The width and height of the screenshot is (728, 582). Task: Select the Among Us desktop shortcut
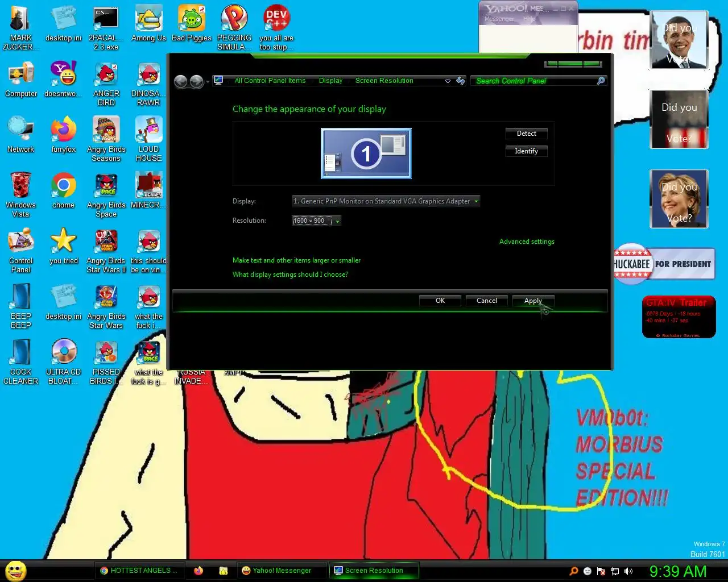[x=148, y=24]
